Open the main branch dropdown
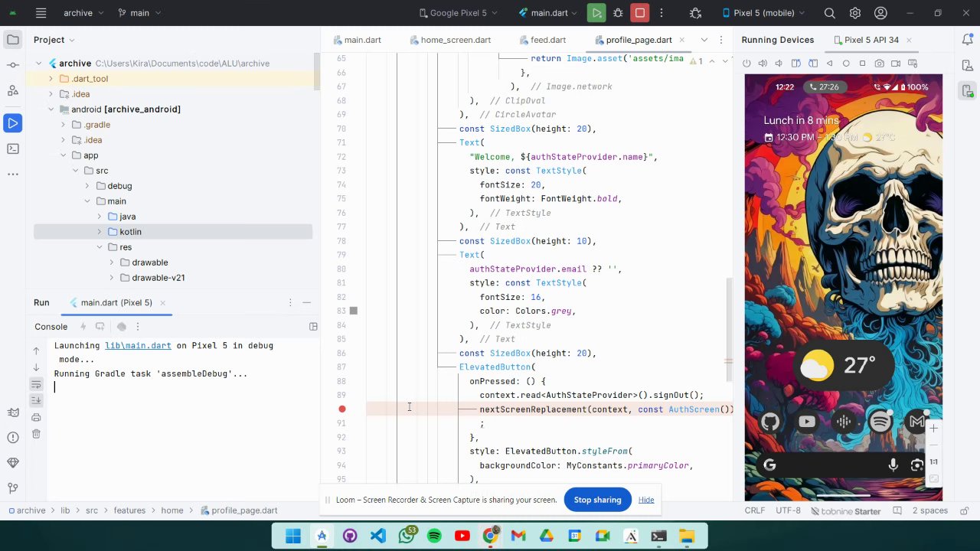 coord(139,13)
